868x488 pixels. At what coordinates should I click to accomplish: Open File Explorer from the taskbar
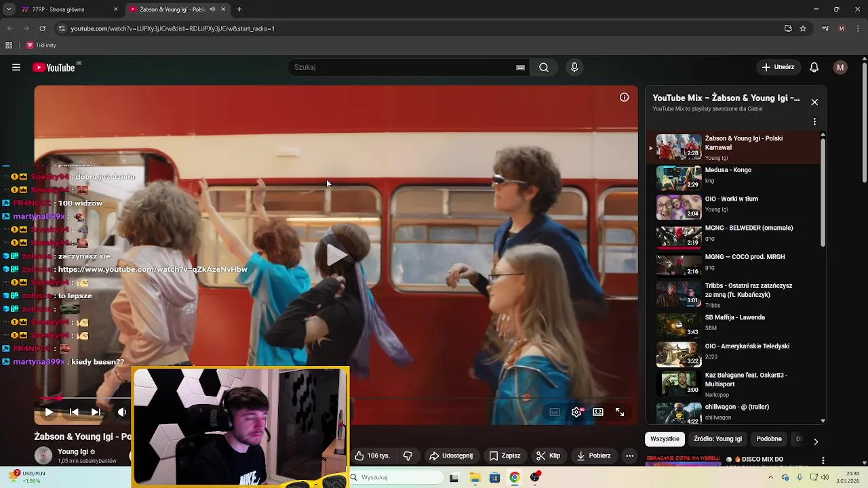(x=475, y=478)
